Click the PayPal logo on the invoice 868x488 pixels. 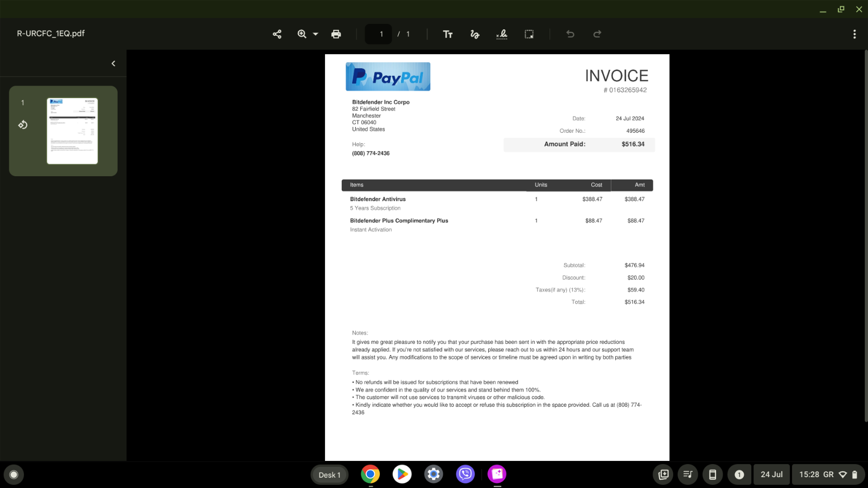[388, 76]
